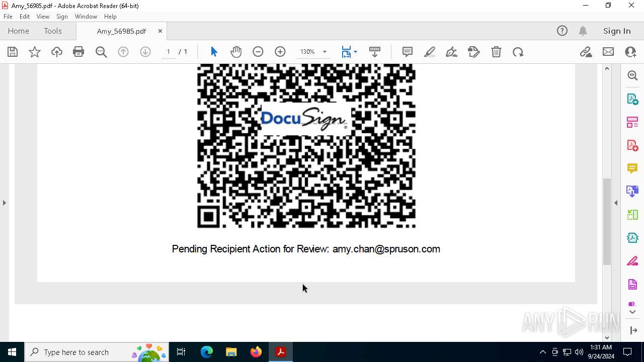This screenshot has height=362, width=644.
Task: Click the scrollbar up arrow
Action: [607, 68]
